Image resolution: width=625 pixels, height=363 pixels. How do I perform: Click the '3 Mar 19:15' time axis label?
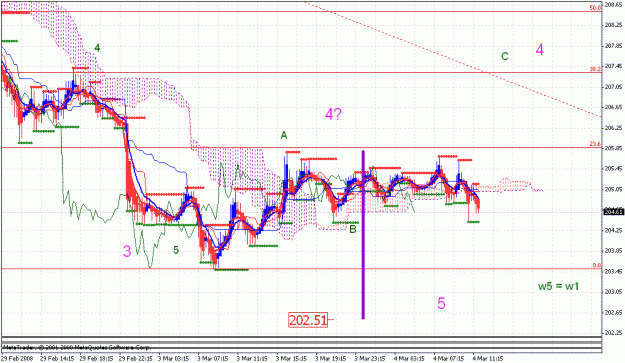click(x=330, y=358)
